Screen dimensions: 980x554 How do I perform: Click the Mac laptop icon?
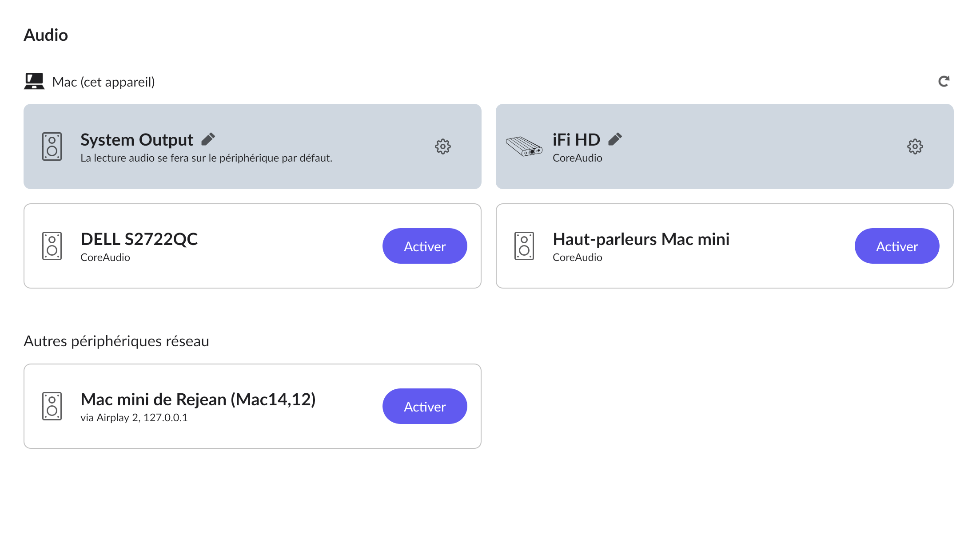tap(34, 81)
